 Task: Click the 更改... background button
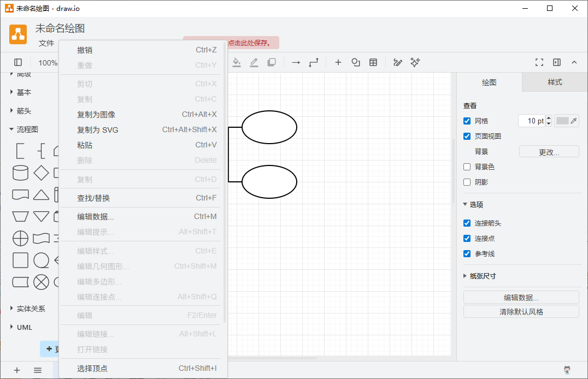(x=549, y=152)
